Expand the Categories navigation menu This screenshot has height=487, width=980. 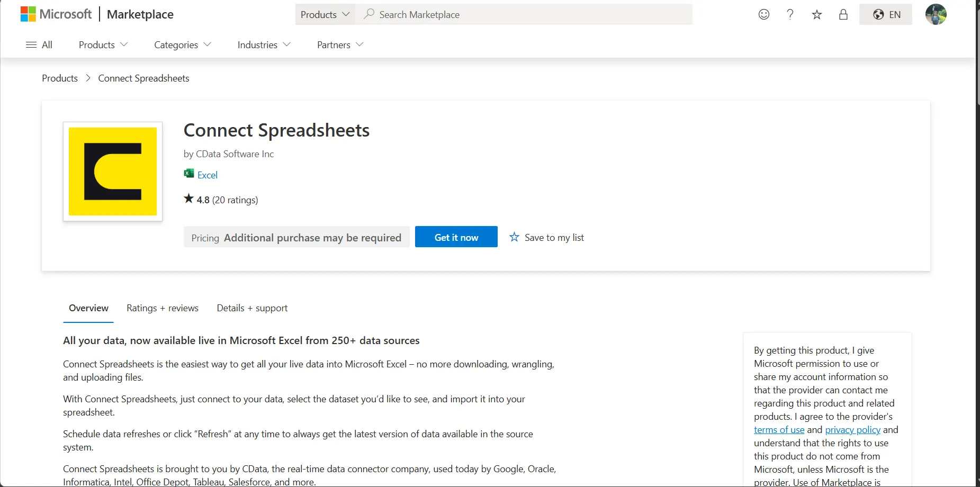point(183,45)
